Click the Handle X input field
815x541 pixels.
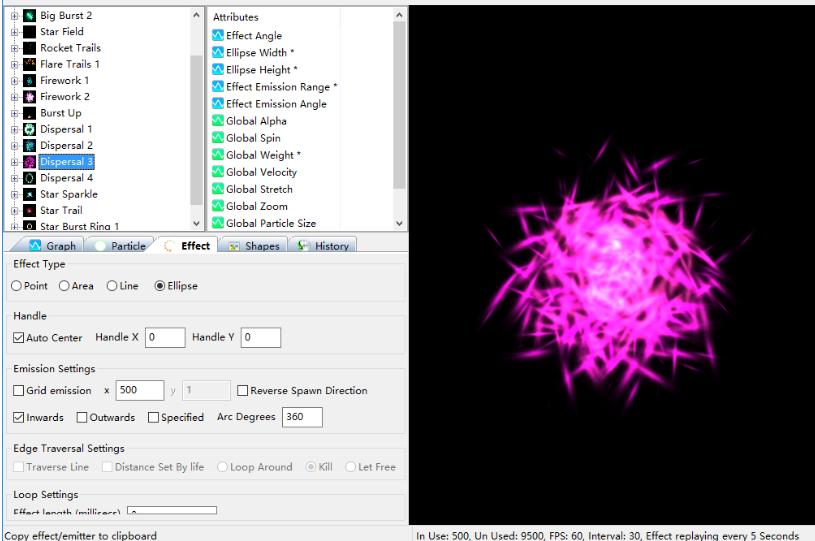click(165, 337)
